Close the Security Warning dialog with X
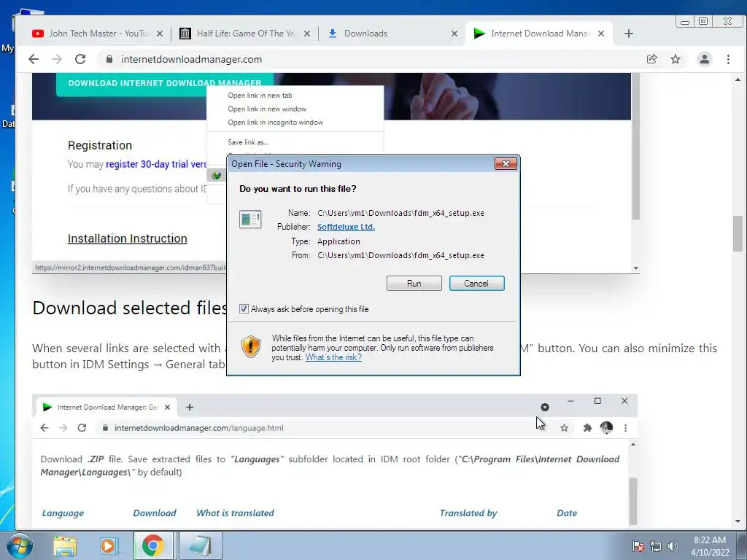The height and width of the screenshot is (560, 747). (506, 164)
